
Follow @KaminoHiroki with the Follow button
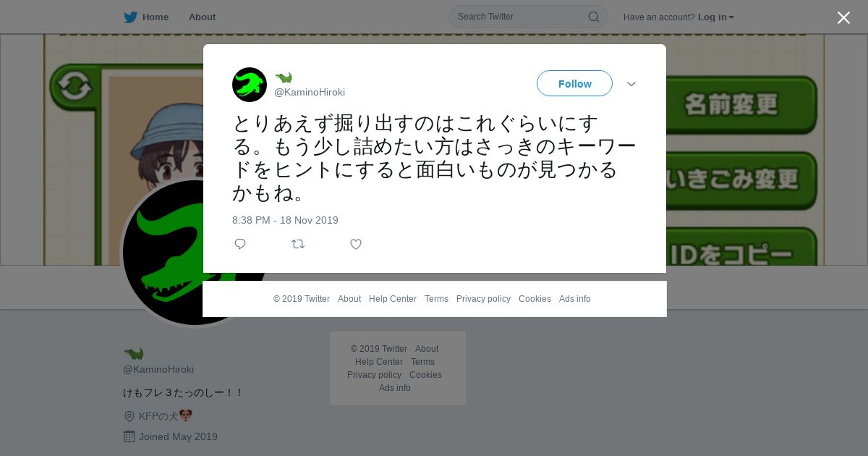pyautogui.click(x=574, y=84)
